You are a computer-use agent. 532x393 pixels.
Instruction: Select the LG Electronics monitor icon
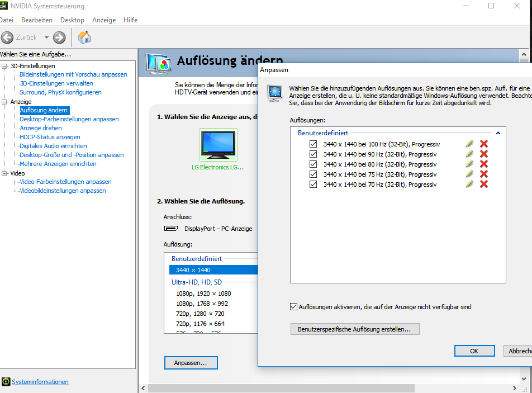[218, 145]
